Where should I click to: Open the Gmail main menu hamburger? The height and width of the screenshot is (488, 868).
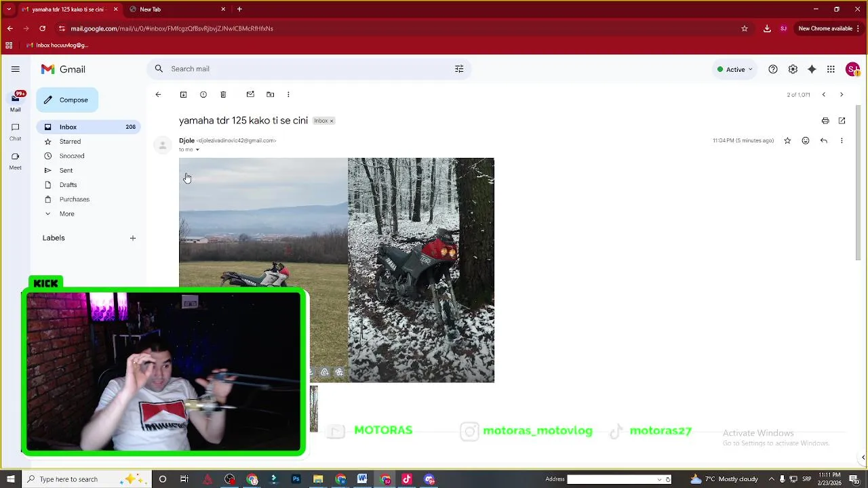[x=16, y=69]
